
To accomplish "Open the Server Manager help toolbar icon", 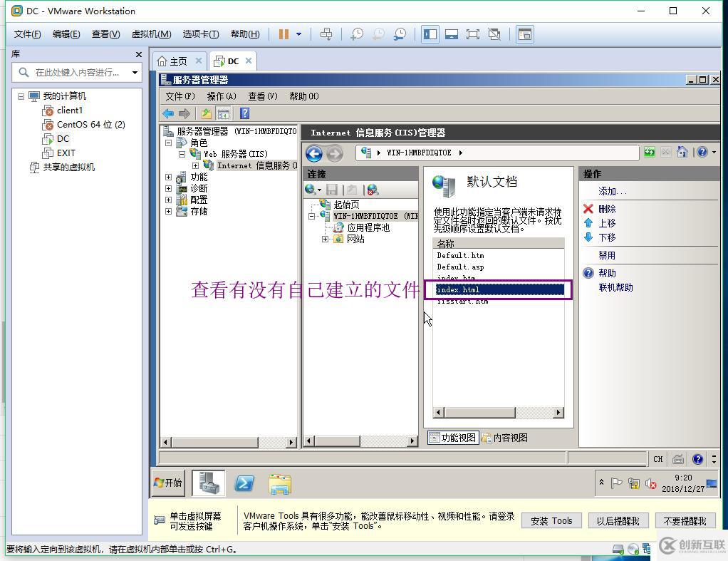I will [244, 113].
